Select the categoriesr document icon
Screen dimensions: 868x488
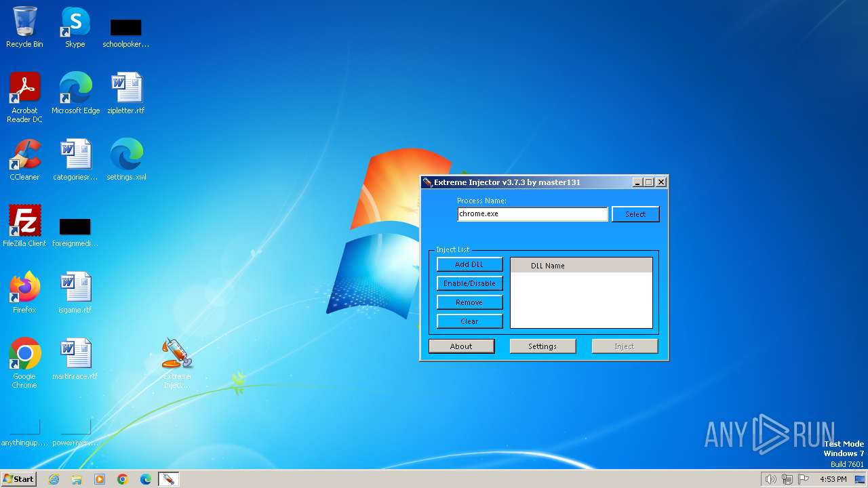[x=75, y=159]
